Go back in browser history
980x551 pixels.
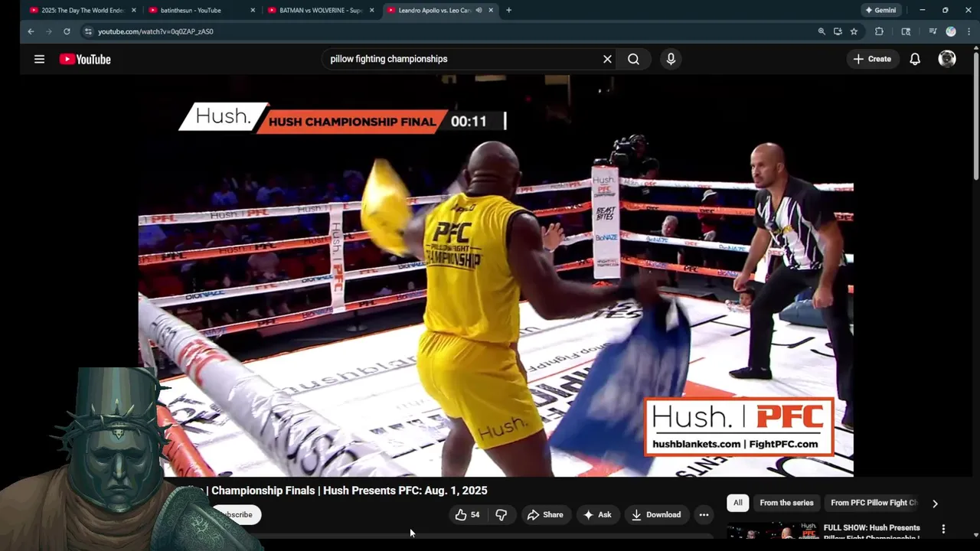[31, 31]
